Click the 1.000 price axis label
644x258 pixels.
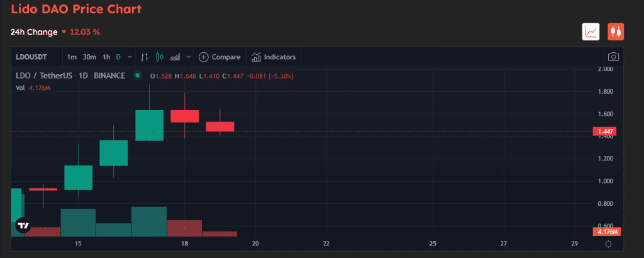(605, 181)
